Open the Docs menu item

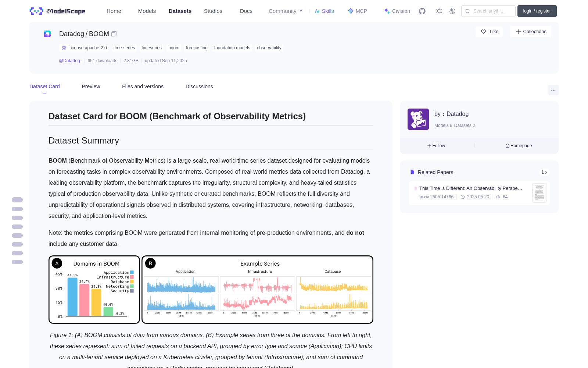click(x=246, y=11)
